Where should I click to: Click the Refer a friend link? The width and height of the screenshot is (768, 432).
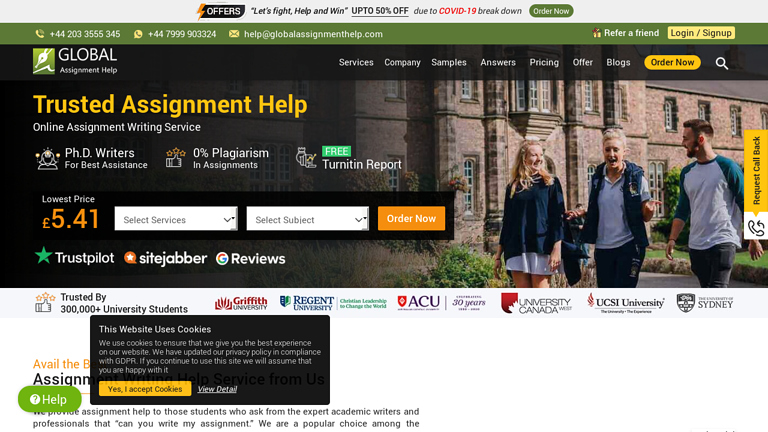pyautogui.click(x=626, y=33)
